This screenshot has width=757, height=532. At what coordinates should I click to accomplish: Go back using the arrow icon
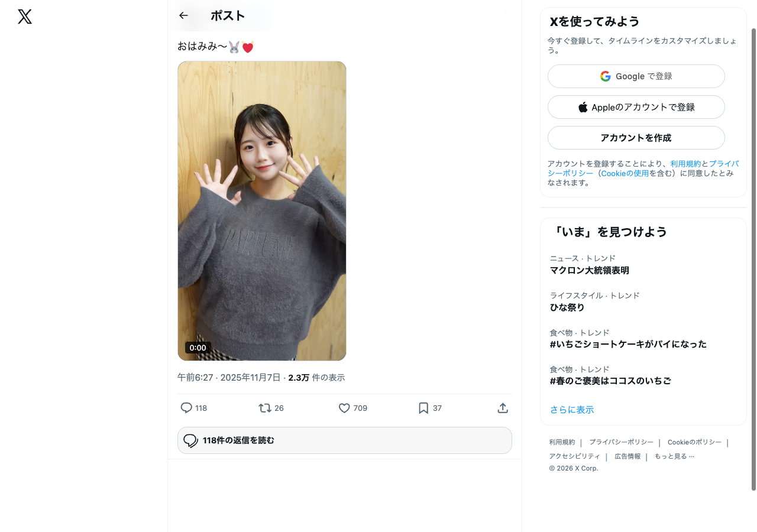(183, 16)
